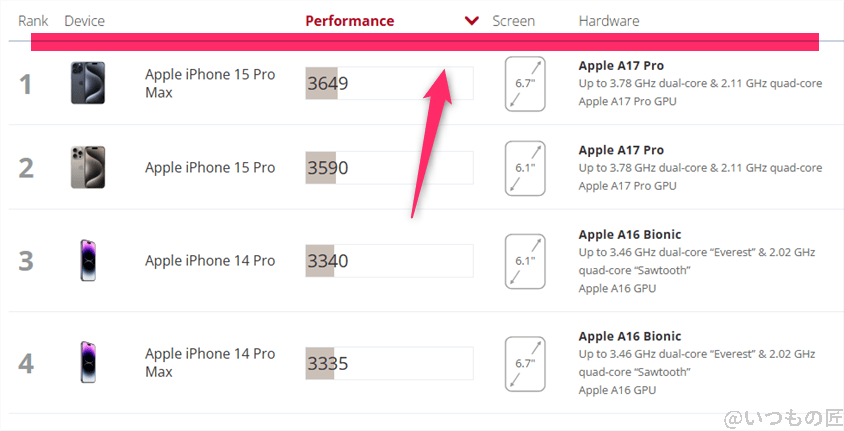Click the Hardware column header

(608, 21)
